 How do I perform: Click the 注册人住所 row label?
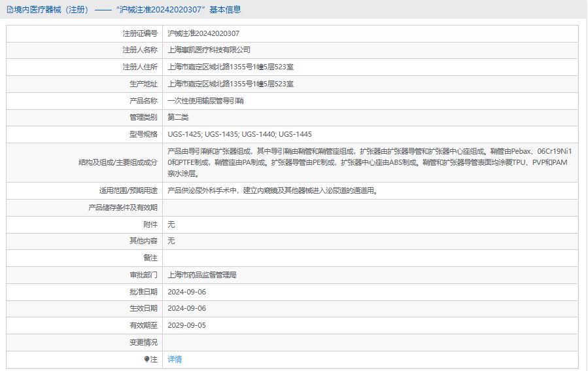pyautogui.click(x=140, y=67)
